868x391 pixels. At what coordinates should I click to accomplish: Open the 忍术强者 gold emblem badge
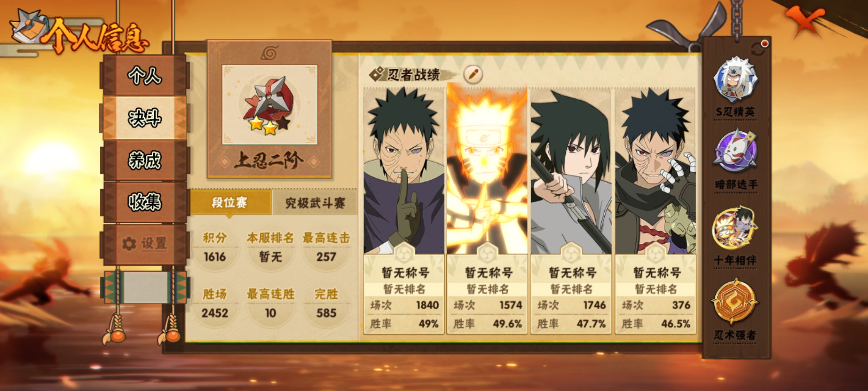coord(735,300)
